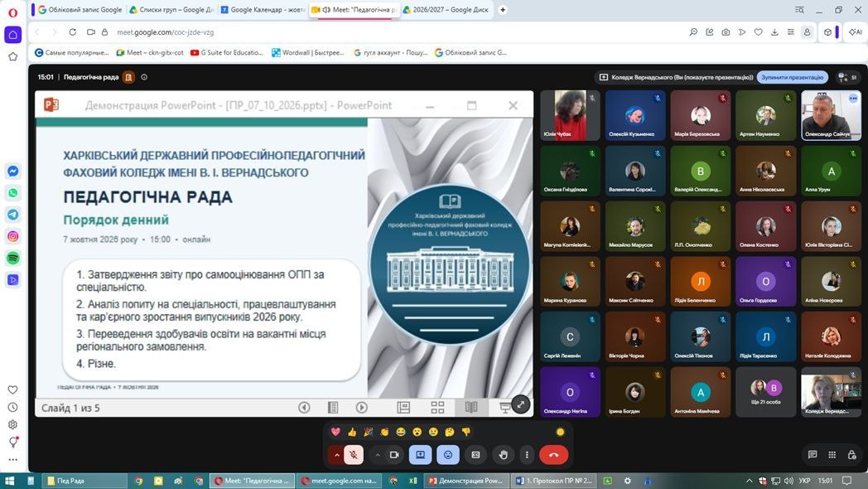The width and height of the screenshot is (868, 489).
Task: Pick the yellow reaction skin tone swatch
Action: [x=560, y=432]
